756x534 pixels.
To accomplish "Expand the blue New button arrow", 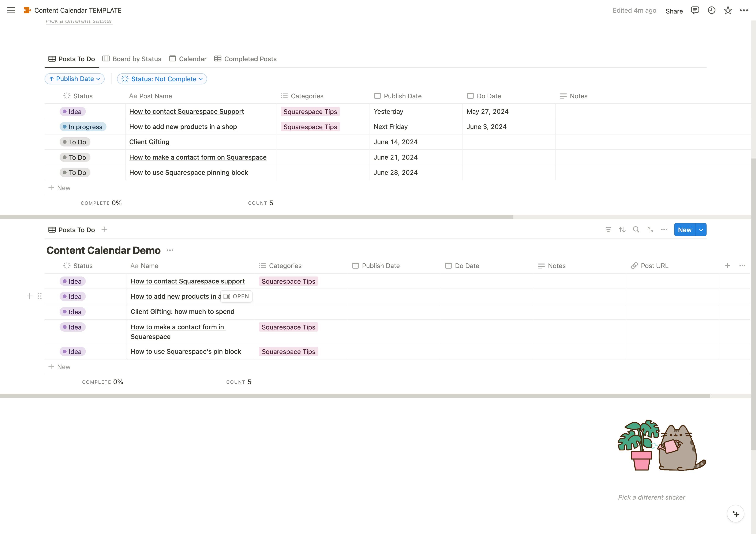I will (701, 230).
